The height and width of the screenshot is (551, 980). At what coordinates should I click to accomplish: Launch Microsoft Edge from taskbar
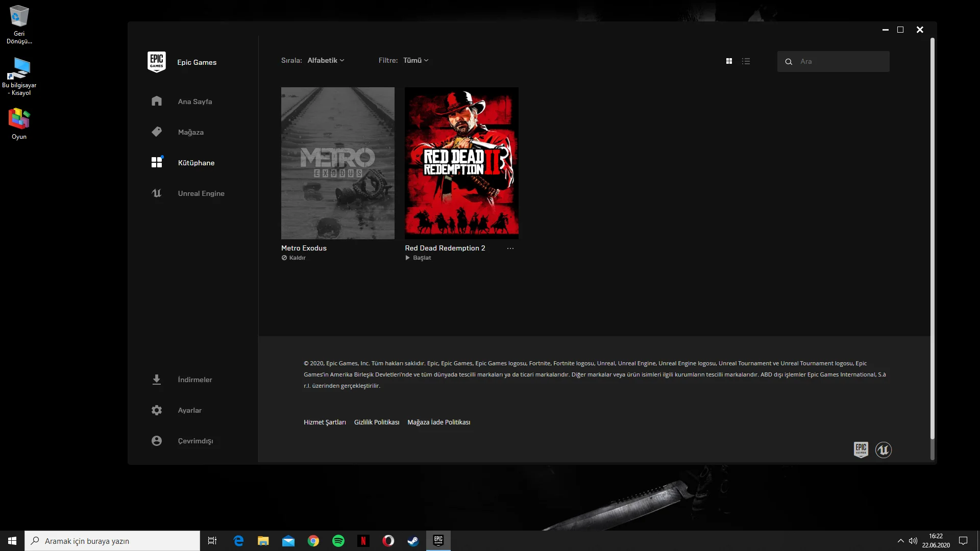238,541
